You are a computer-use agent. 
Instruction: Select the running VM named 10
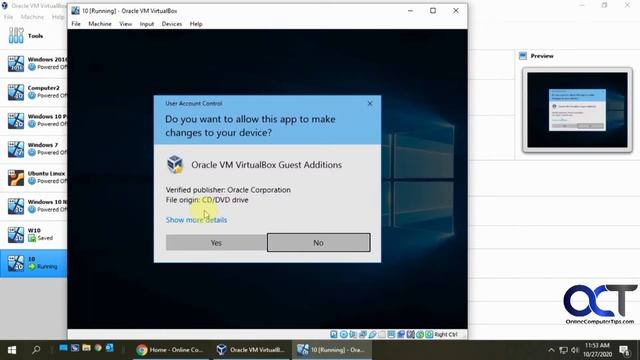pyautogui.click(x=33, y=263)
